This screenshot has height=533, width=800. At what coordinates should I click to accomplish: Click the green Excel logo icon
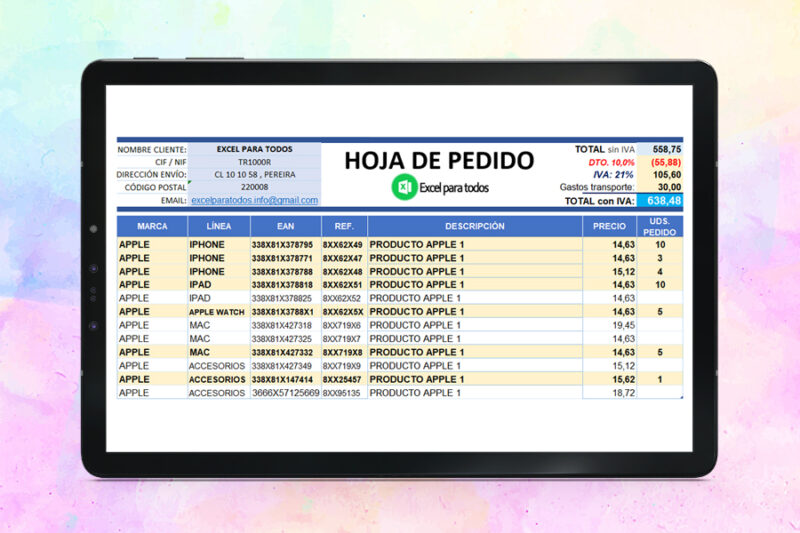[405, 187]
